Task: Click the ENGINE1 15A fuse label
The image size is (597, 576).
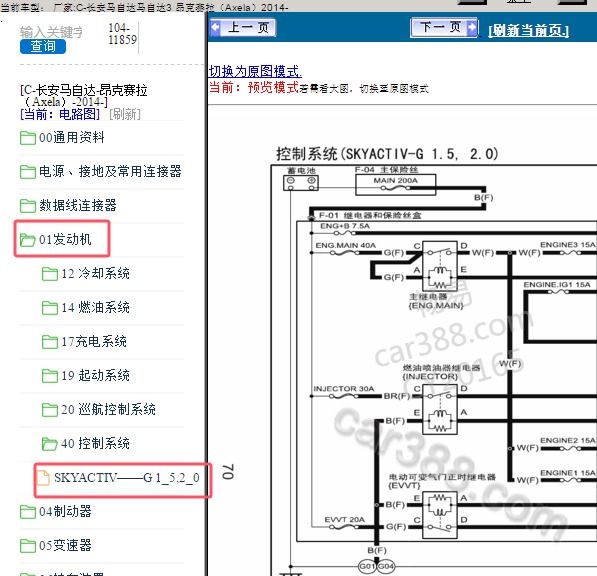Action: tap(567, 473)
